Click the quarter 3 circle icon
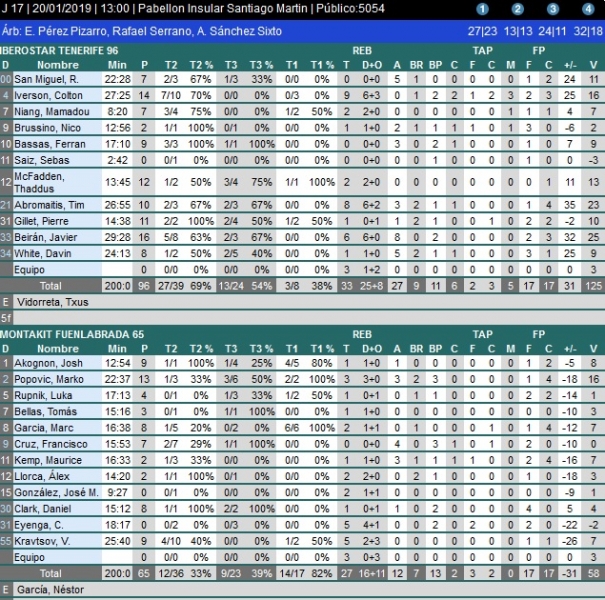The image size is (605, 600). (553, 9)
